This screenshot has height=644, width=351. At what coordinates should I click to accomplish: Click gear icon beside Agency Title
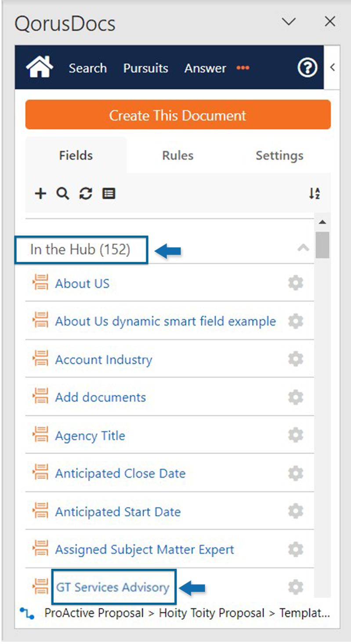(x=296, y=435)
